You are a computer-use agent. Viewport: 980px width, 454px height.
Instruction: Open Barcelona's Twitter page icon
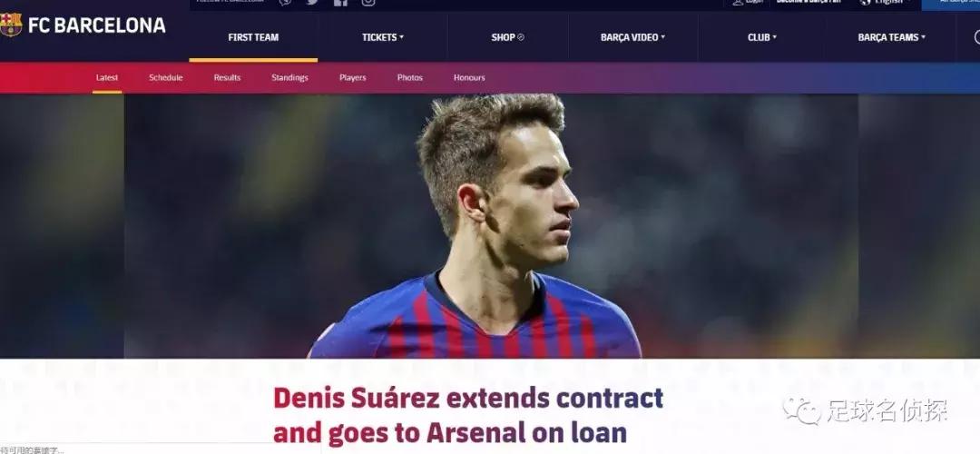tap(312, 3)
